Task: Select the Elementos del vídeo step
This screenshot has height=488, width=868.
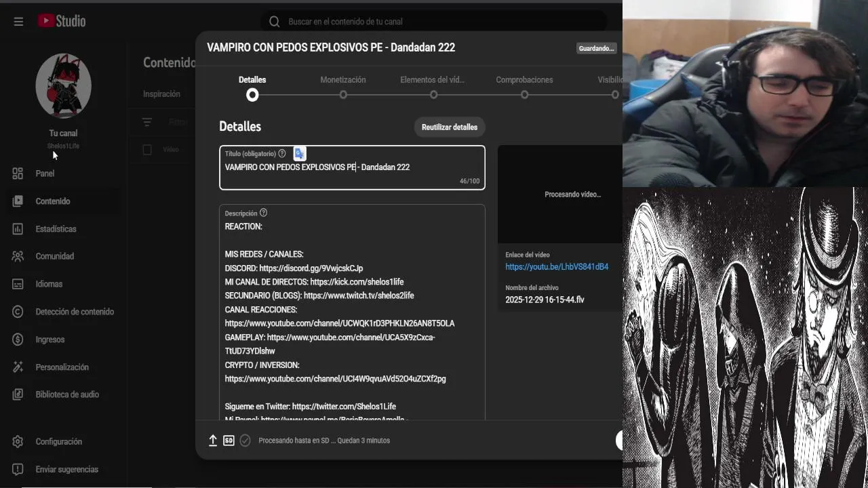Action: pos(433,87)
